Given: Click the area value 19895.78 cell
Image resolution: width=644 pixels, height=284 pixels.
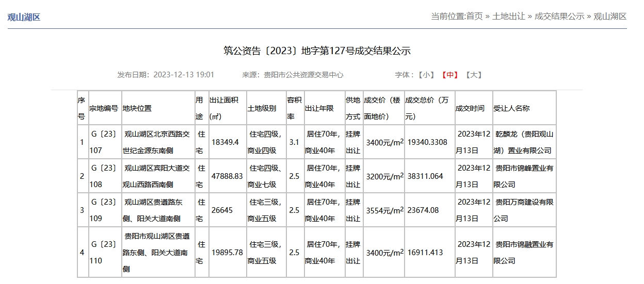Looking at the screenshot, I should tap(227, 253).
